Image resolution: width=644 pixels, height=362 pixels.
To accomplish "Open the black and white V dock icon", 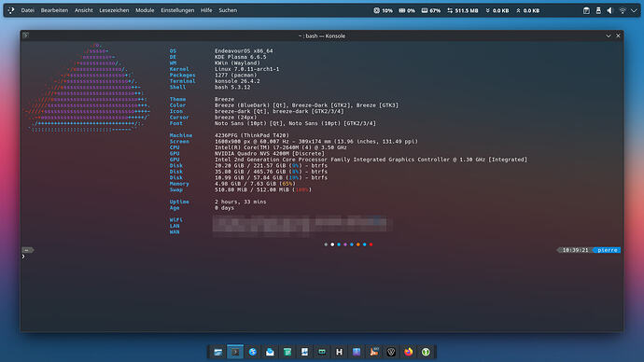I will click(x=391, y=352).
